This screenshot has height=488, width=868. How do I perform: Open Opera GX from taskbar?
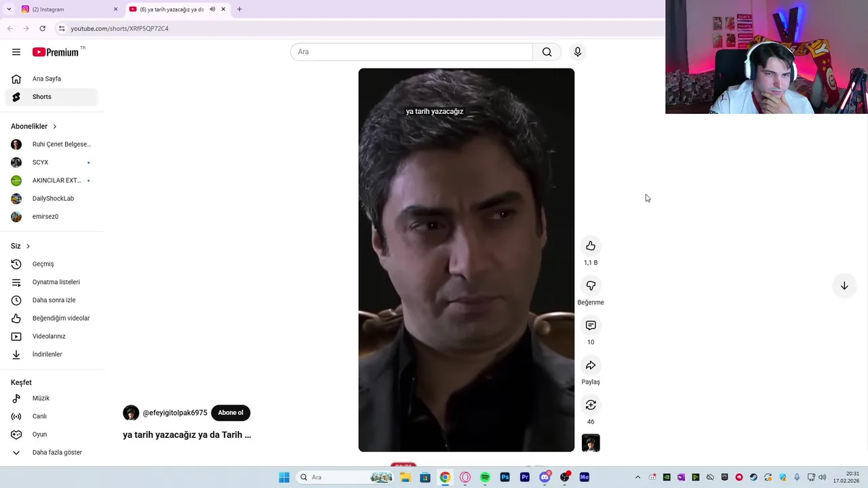tap(465, 477)
